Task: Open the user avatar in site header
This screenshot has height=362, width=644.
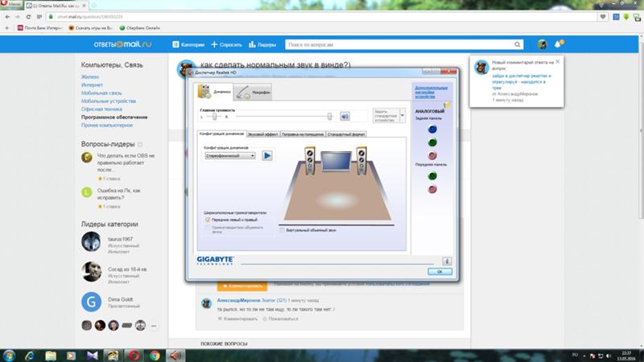Action: click(542, 44)
